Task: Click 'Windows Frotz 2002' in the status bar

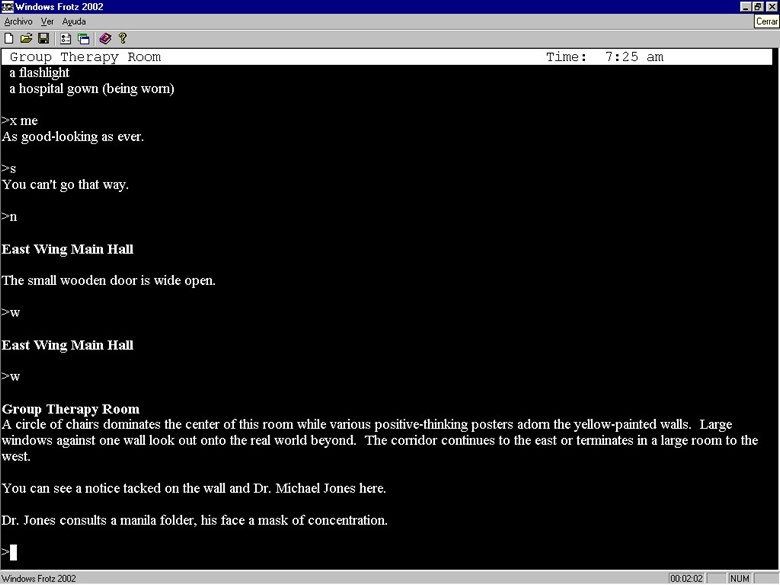Action: pos(39,579)
